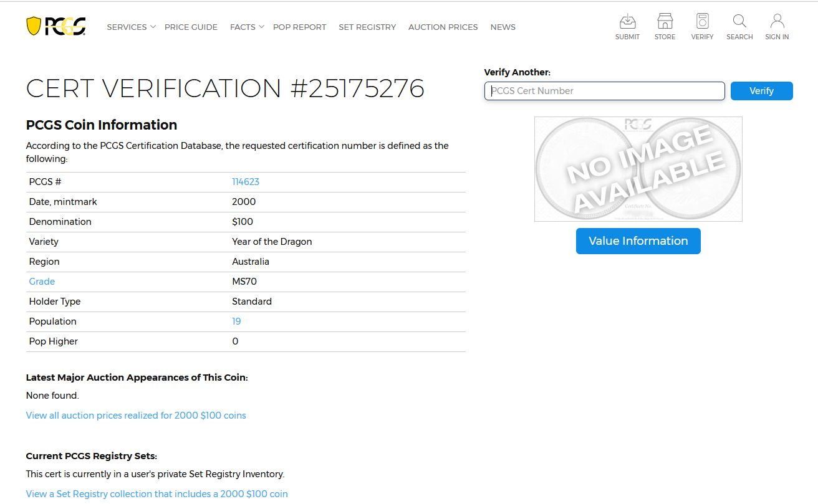
Task: Click the Current PCGS Registry Sets heading
Action: (x=92, y=456)
